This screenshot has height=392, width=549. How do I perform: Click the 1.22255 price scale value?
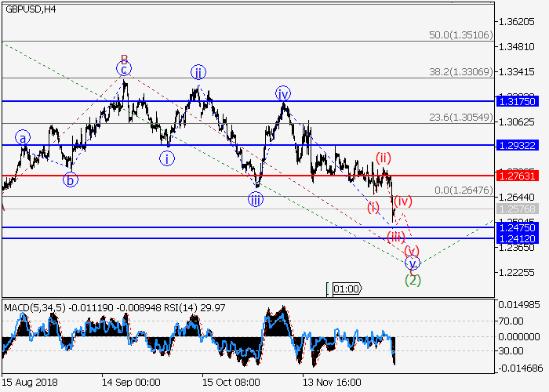517,272
